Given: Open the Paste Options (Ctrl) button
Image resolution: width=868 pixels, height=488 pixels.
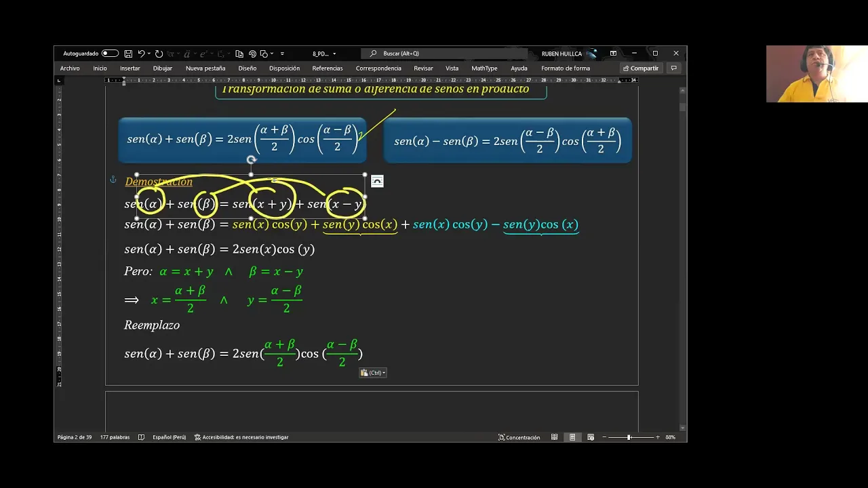Looking at the screenshot, I should click(373, 373).
